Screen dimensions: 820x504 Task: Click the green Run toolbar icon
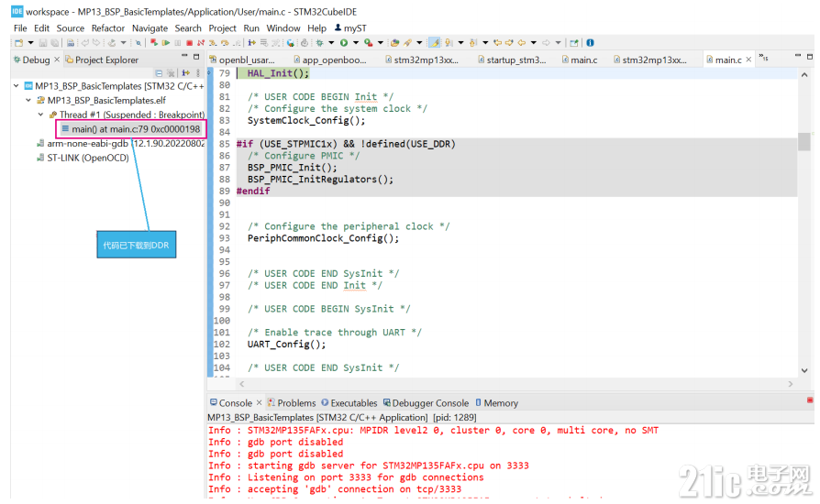pyautogui.click(x=344, y=43)
